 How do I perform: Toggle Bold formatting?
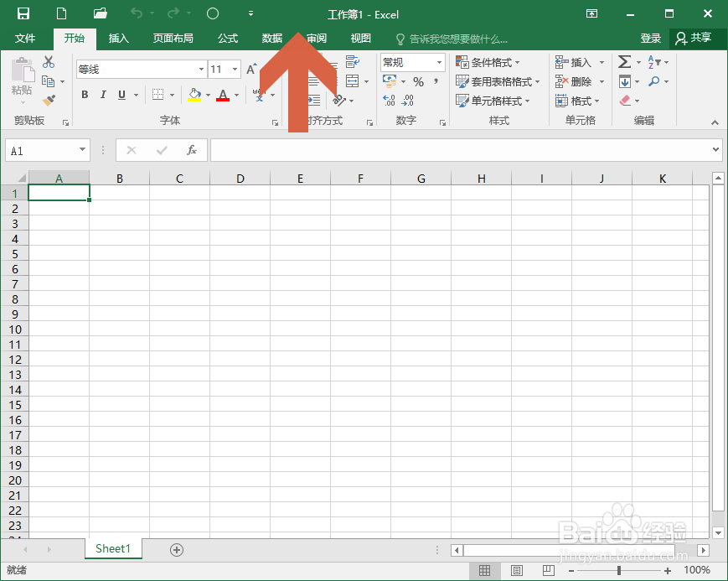click(x=85, y=95)
